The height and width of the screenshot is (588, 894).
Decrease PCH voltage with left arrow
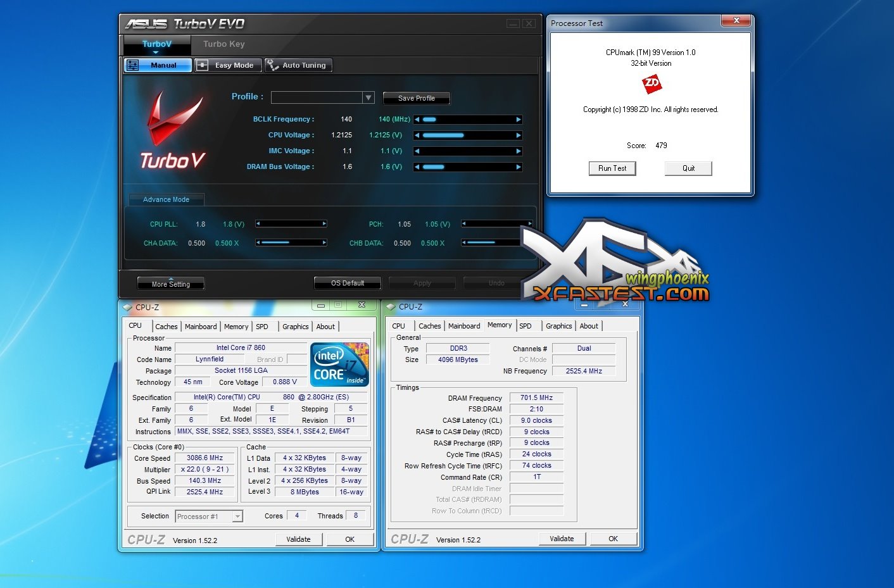click(x=464, y=223)
